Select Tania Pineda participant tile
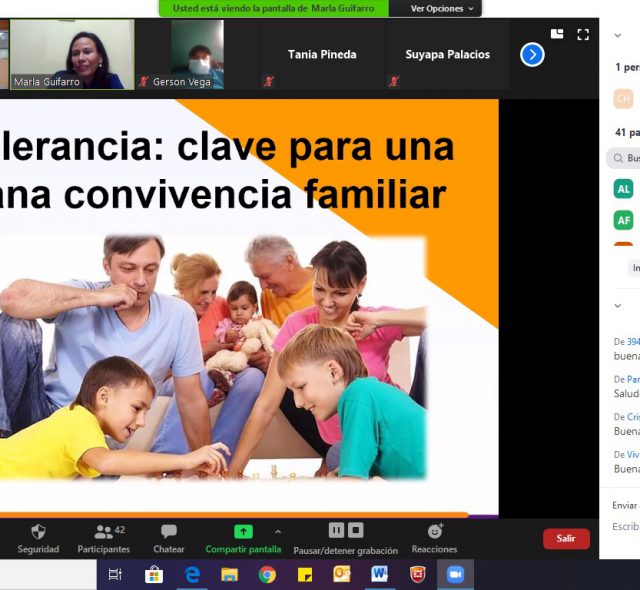The height and width of the screenshot is (590, 640). [322, 55]
